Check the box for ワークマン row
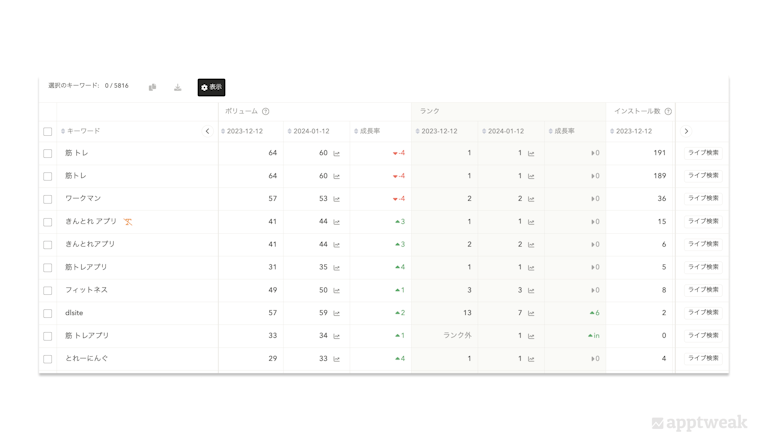Image resolution: width=768 pixels, height=448 pixels. pyautogui.click(x=47, y=199)
